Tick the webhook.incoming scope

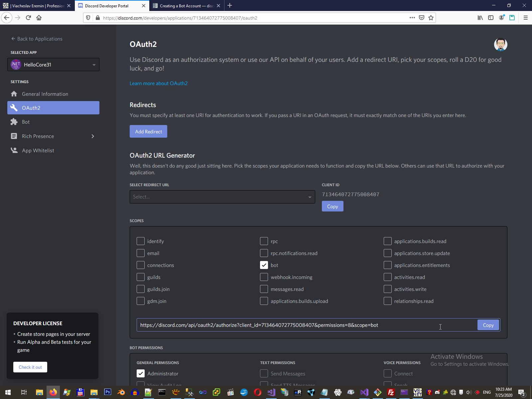point(264,277)
